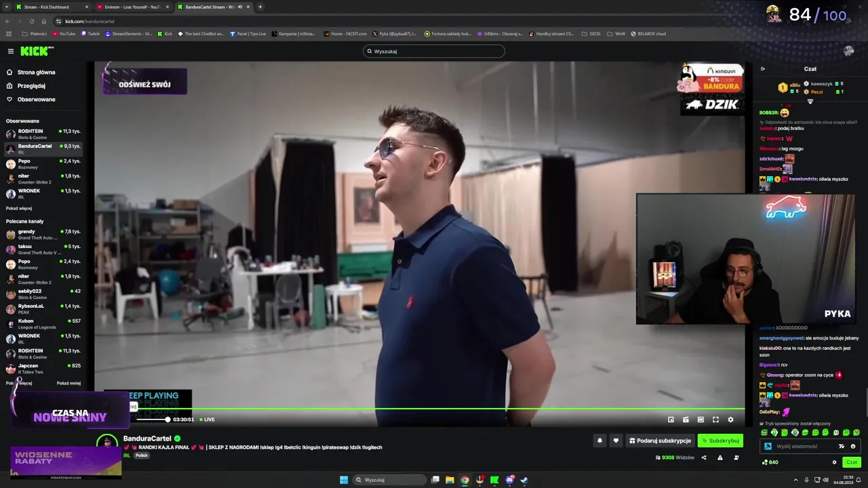868x488 pixels.
Task: Send message with Czat button
Action: tap(852, 462)
